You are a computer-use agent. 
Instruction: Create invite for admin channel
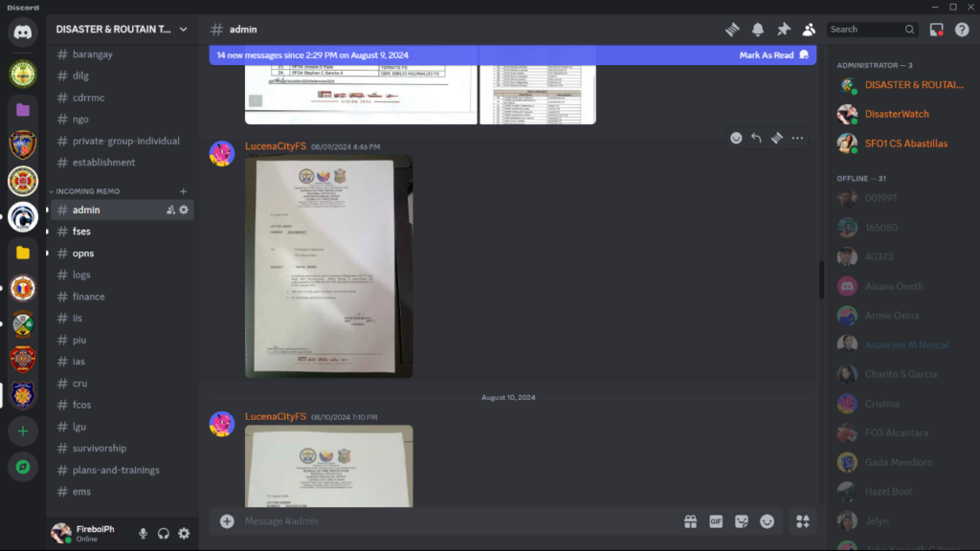170,209
